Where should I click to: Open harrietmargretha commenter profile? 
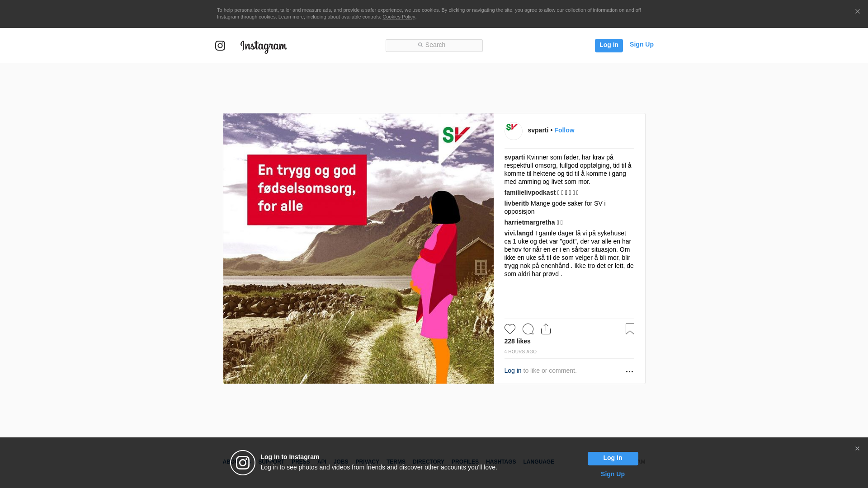tap(529, 222)
